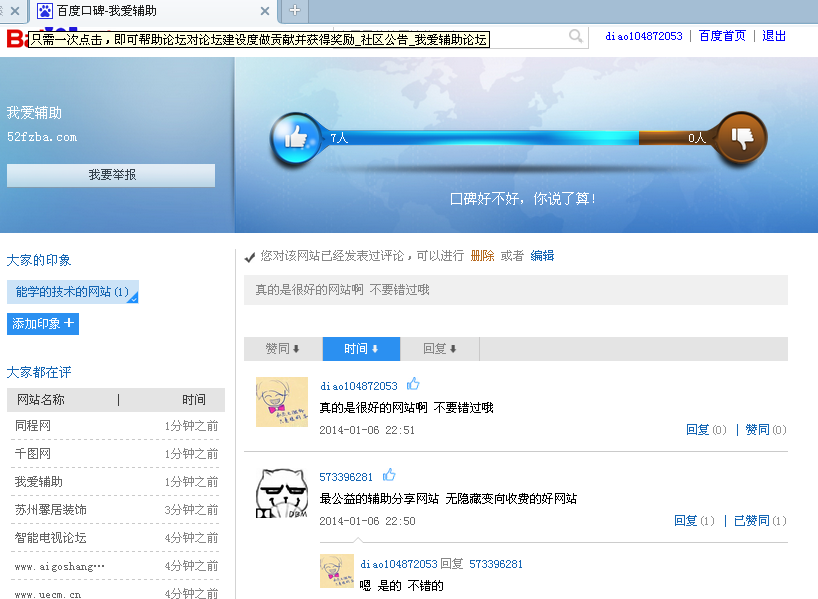Click 赞同 (0) on the first comment

pyautogui.click(x=766, y=429)
